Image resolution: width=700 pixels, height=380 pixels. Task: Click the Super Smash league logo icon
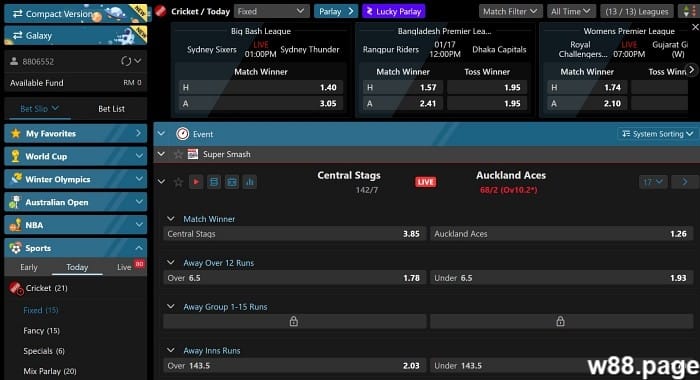(193, 154)
